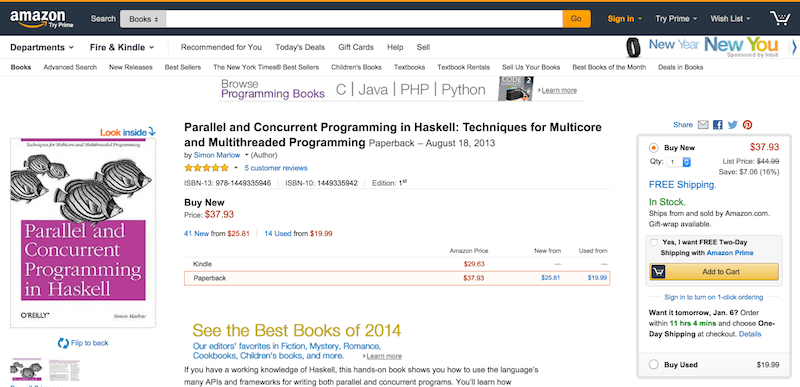Click Learn more on Programming Books banner
The height and width of the screenshot is (387, 800).
click(x=559, y=90)
